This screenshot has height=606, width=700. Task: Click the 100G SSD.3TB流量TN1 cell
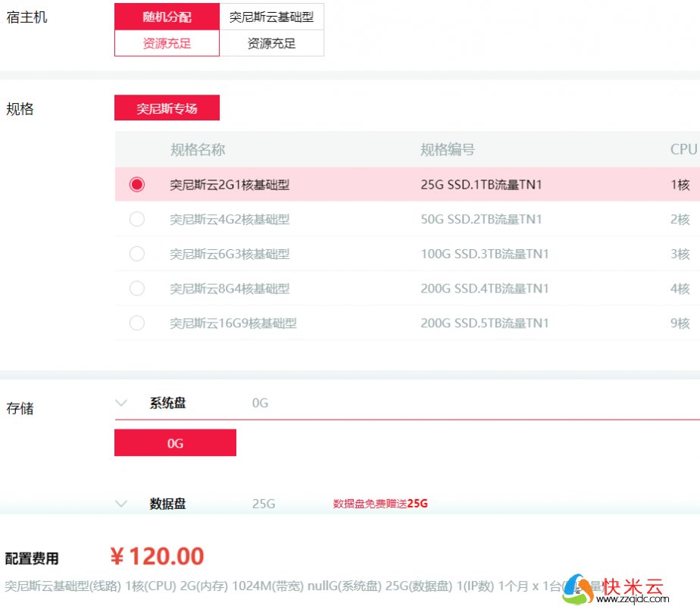485,255
